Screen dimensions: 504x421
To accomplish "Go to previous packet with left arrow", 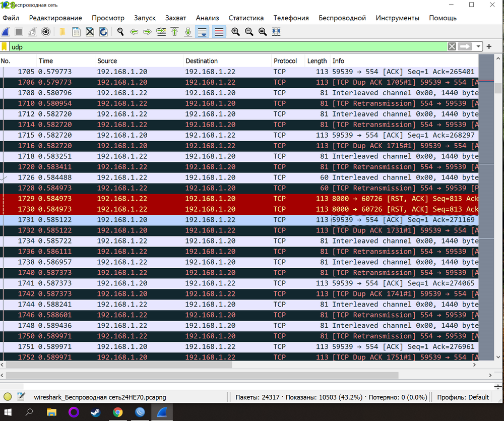I will click(x=134, y=32).
